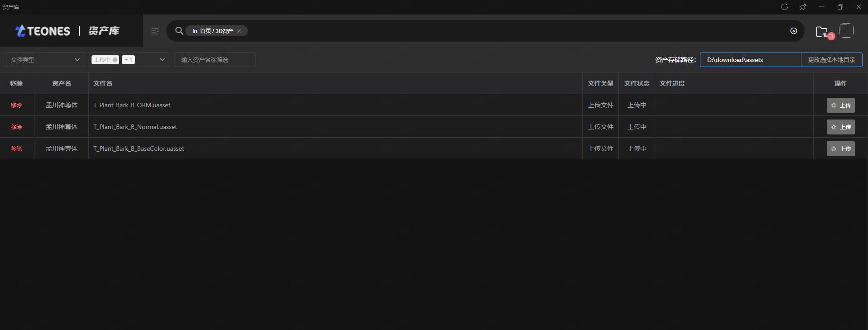Collapse the sidebar menu with the list icon

[155, 31]
